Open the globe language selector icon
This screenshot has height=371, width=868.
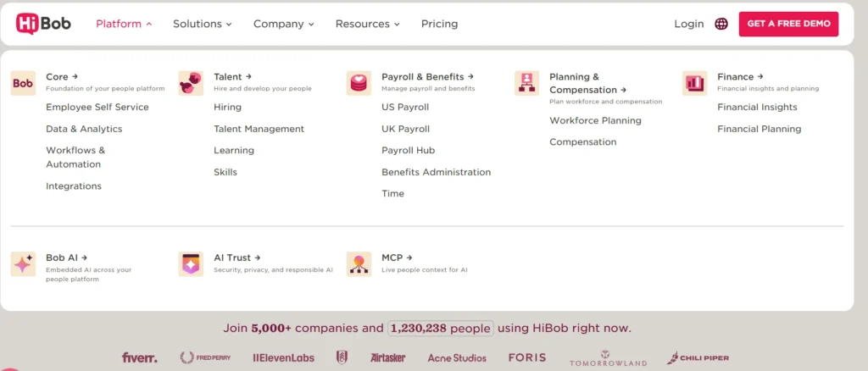point(721,24)
